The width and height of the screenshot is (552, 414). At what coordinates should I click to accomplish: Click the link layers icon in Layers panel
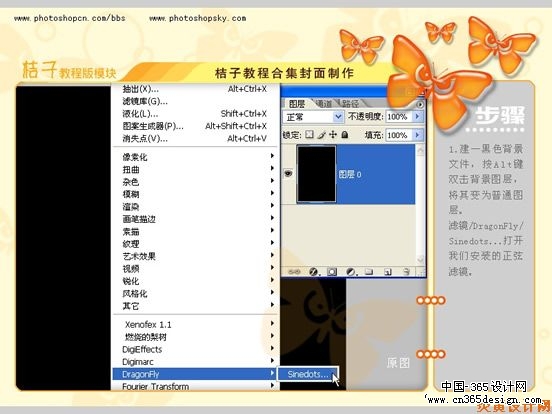[x=294, y=271]
